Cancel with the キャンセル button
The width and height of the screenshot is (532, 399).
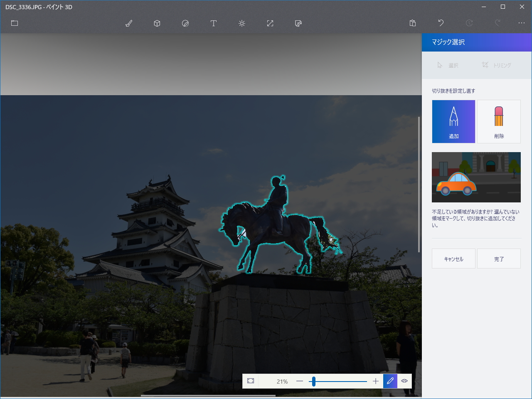(x=453, y=259)
